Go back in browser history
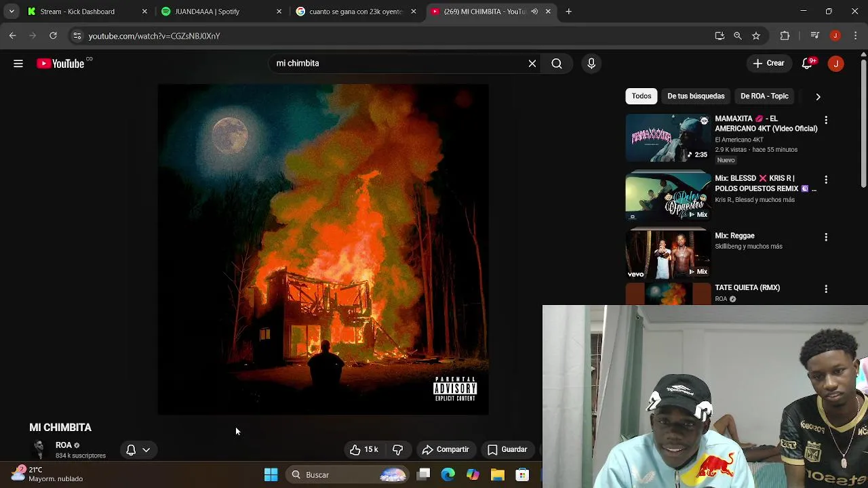The width and height of the screenshot is (868, 488). [13, 36]
